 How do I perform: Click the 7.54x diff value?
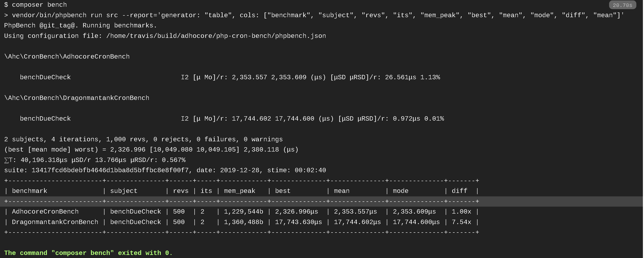click(461, 222)
